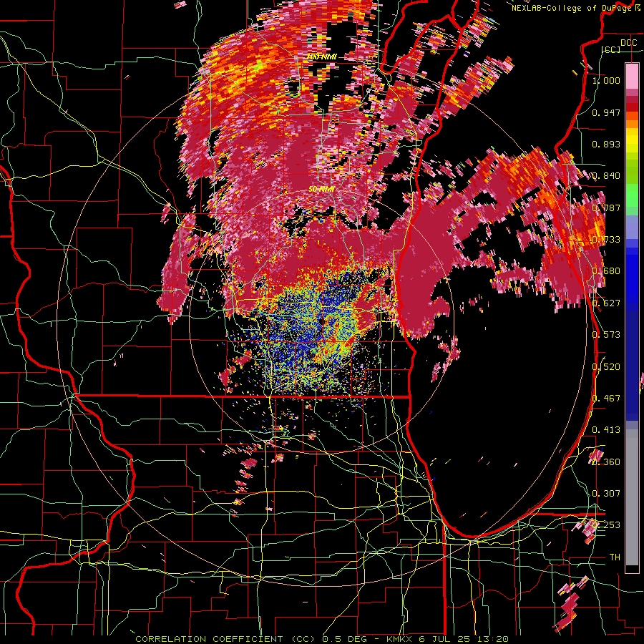The width and height of the screenshot is (644, 644).
Task: Click the 0.627 scale value
Action: click(x=606, y=303)
